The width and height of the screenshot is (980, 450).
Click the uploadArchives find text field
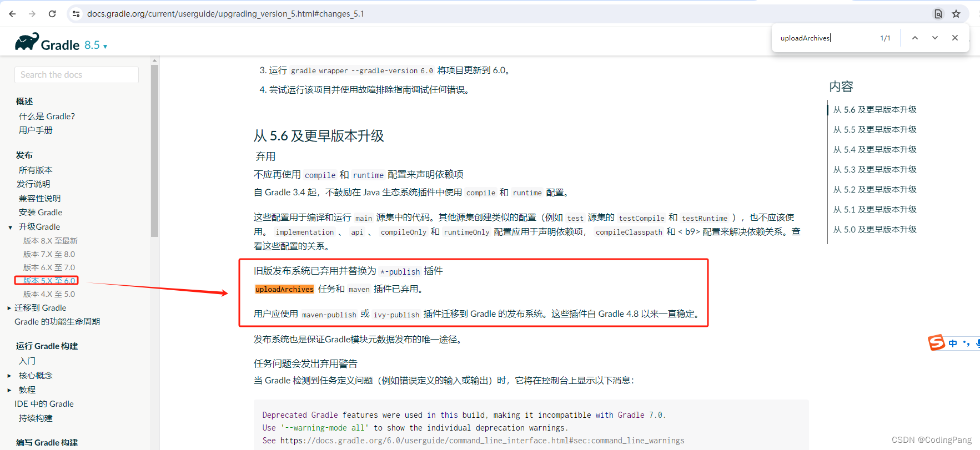coord(825,38)
